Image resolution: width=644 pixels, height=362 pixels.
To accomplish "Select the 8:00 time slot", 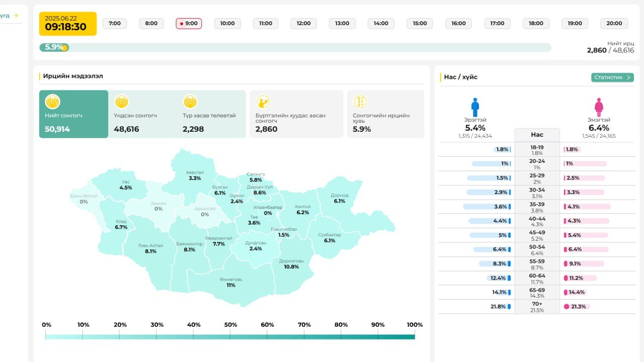I will tap(151, 24).
